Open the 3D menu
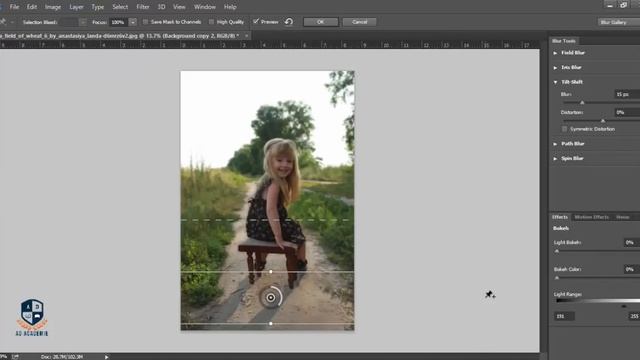This screenshot has height=360, width=640. click(x=161, y=7)
